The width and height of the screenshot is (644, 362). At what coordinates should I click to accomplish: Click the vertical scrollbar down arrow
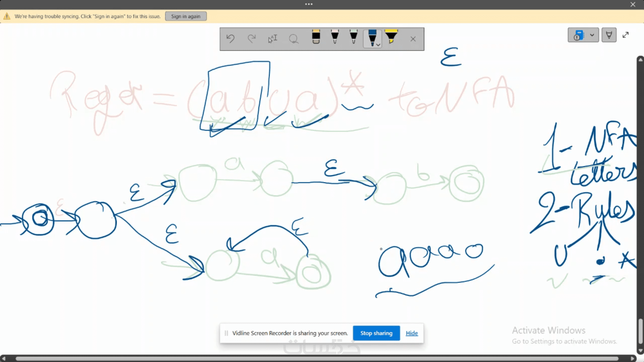[x=640, y=351]
